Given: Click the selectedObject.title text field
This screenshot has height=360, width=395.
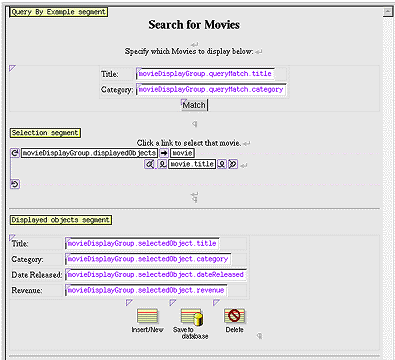Looking at the screenshot, I should tap(142, 243).
